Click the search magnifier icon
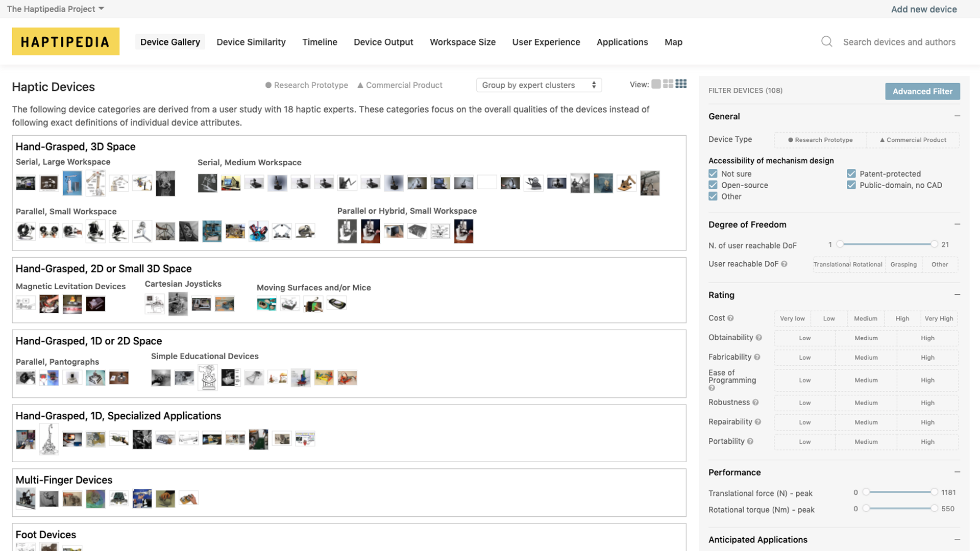 coord(826,42)
